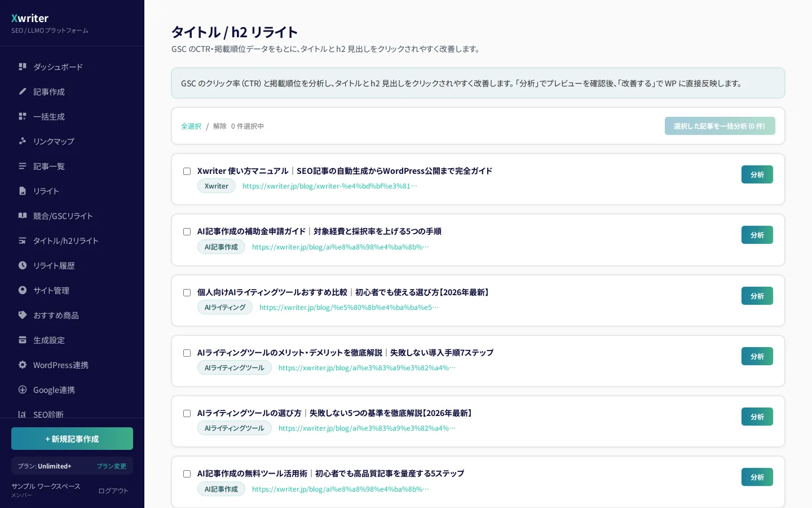This screenshot has height=508, width=812.
Task: Open the 個人向けAIライティングツール article URL
Action: click(349, 308)
